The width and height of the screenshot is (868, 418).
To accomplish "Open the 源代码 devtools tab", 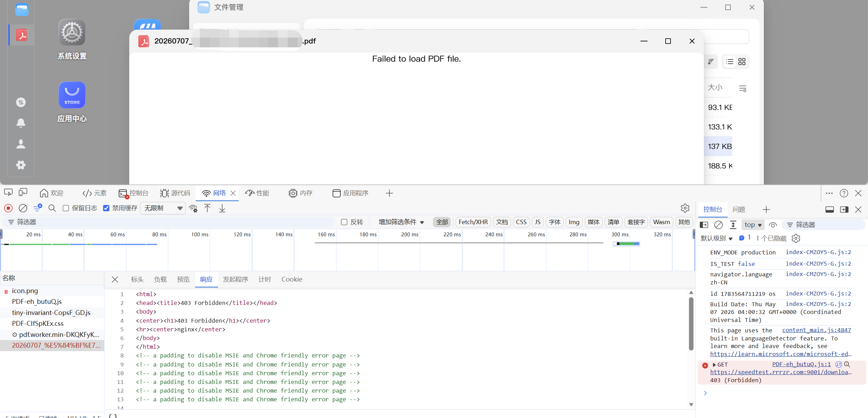I will [x=175, y=193].
